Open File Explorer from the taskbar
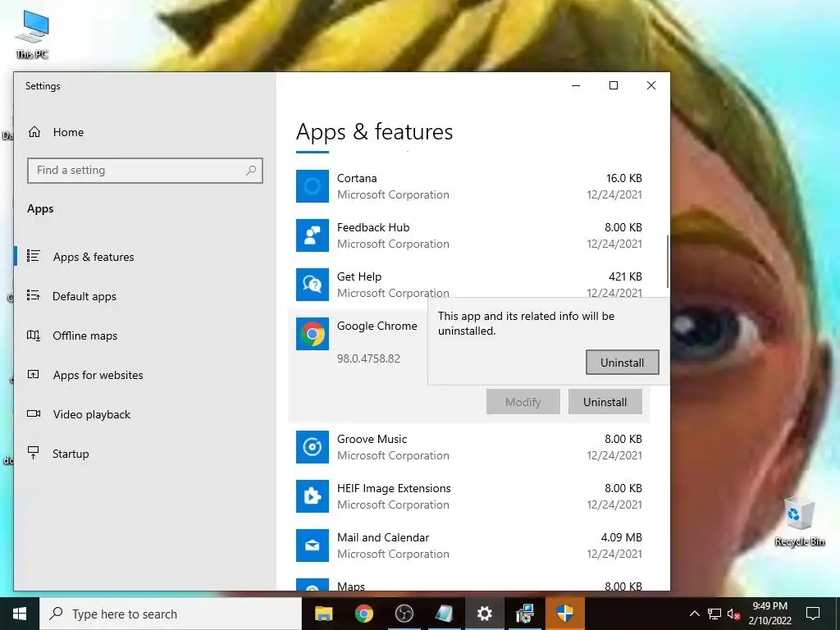The width and height of the screenshot is (840, 630). pos(323,614)
